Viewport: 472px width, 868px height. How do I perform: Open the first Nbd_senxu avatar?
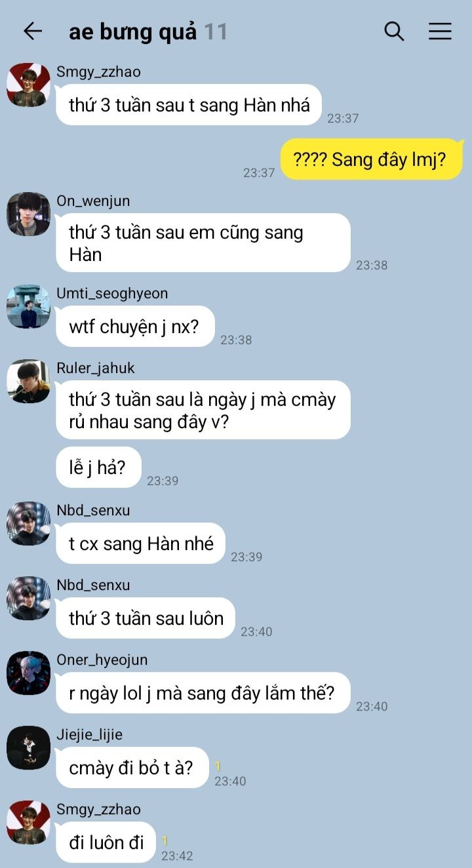coord(28,524)
